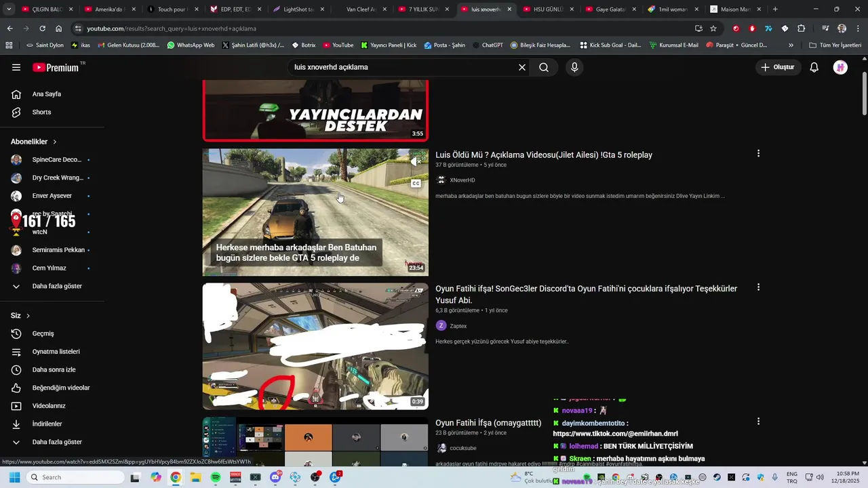Open the Chrome three-dot menu
This screenshot has width=868, height=488.
(859, 28)
